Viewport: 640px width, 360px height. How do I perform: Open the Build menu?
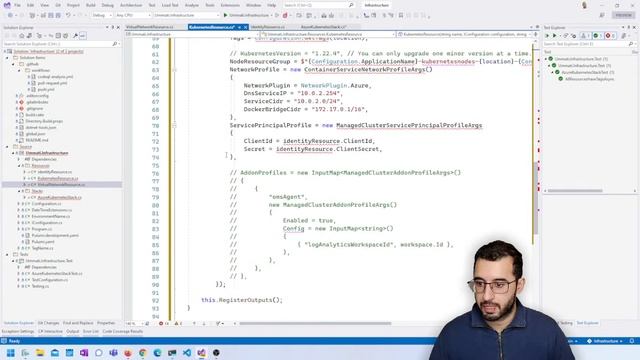pyautogui.click(x=91, y=5)
